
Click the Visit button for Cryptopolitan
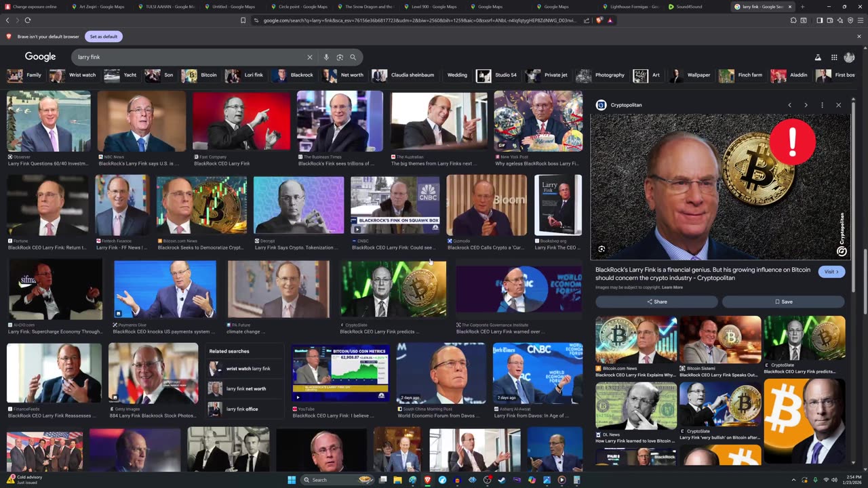[831, 272]
